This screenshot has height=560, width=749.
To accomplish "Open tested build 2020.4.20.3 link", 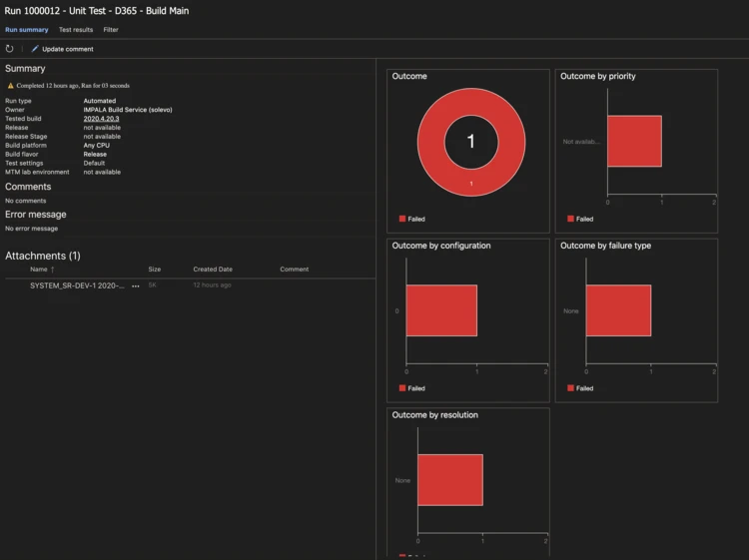I will (101, 119).
